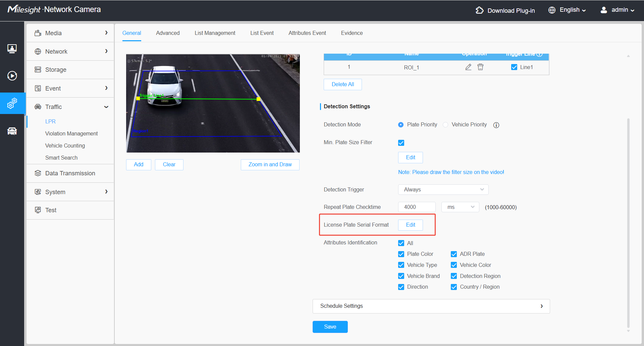Click Edit for License Plate Serial Format
The height and width of the screenshot is (346, 644).
[410, 225]
